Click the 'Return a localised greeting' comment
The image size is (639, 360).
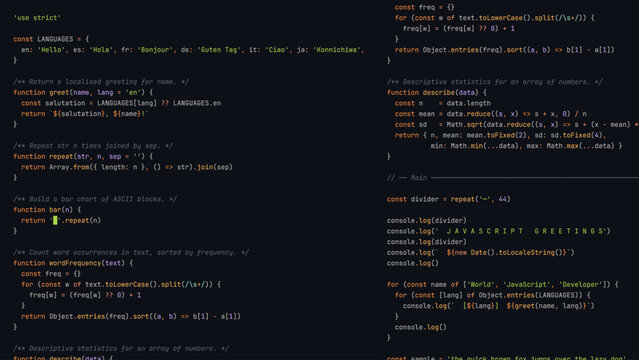pyautogui.click(x=101, y=82)
